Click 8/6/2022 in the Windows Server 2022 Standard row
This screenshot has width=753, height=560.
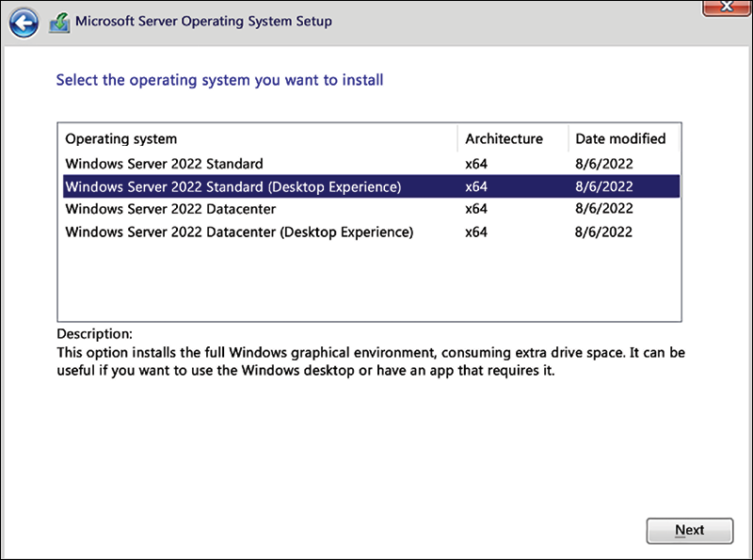click(604, 164)
